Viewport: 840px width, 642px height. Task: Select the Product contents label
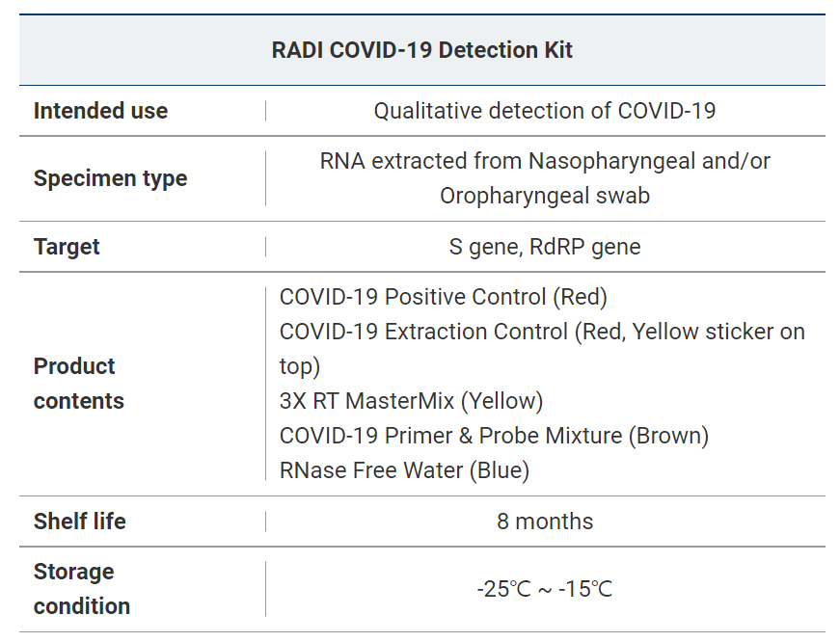point(78,384)
